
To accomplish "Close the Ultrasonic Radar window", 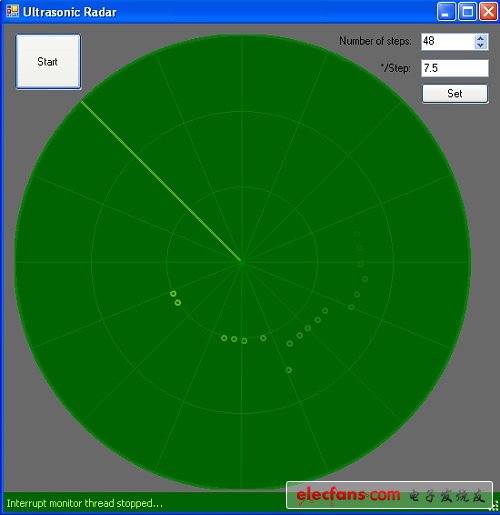I will pos(488,12).
